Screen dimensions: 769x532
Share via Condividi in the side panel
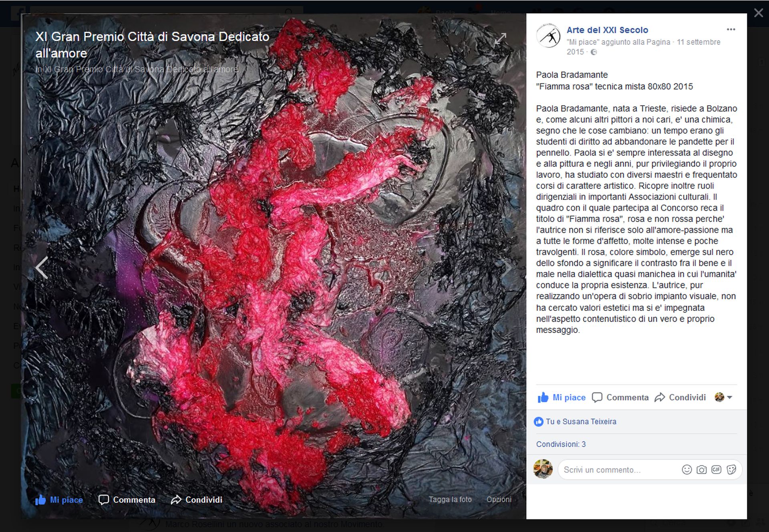(x=680, y=397)
